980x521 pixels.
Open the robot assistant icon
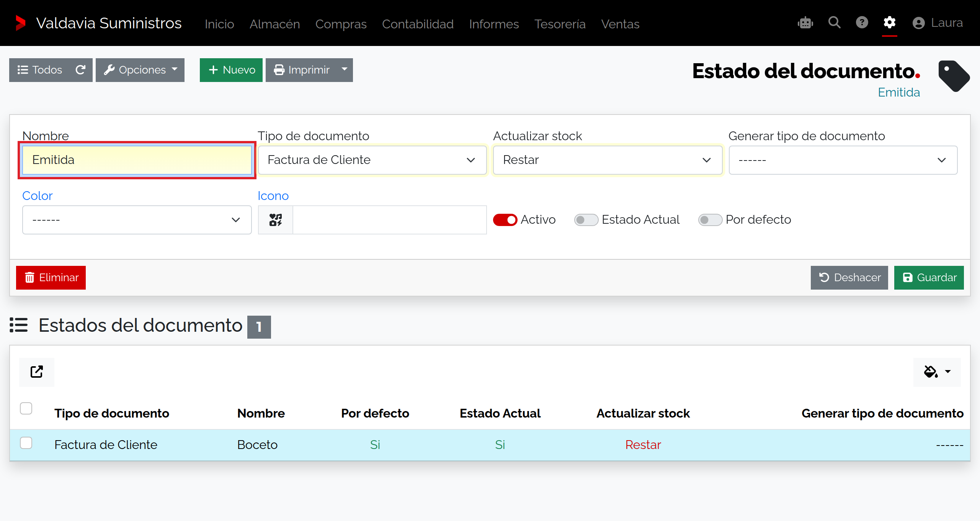coord(805,23)
